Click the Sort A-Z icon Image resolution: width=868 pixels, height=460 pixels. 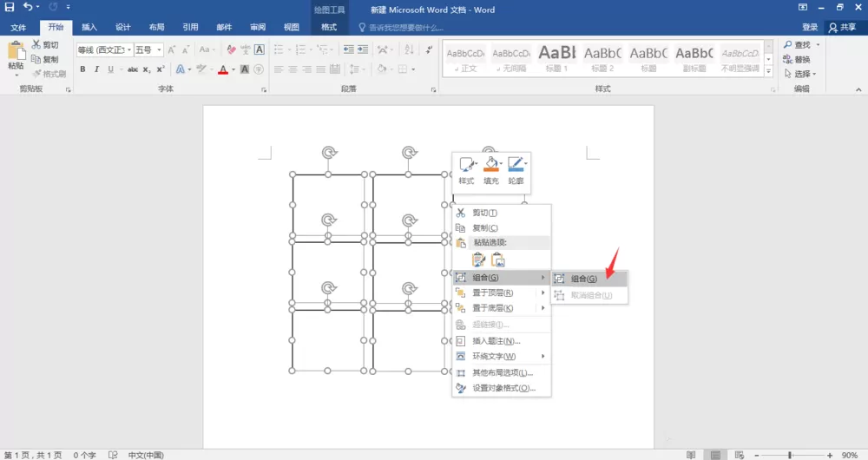pos(409,49)
